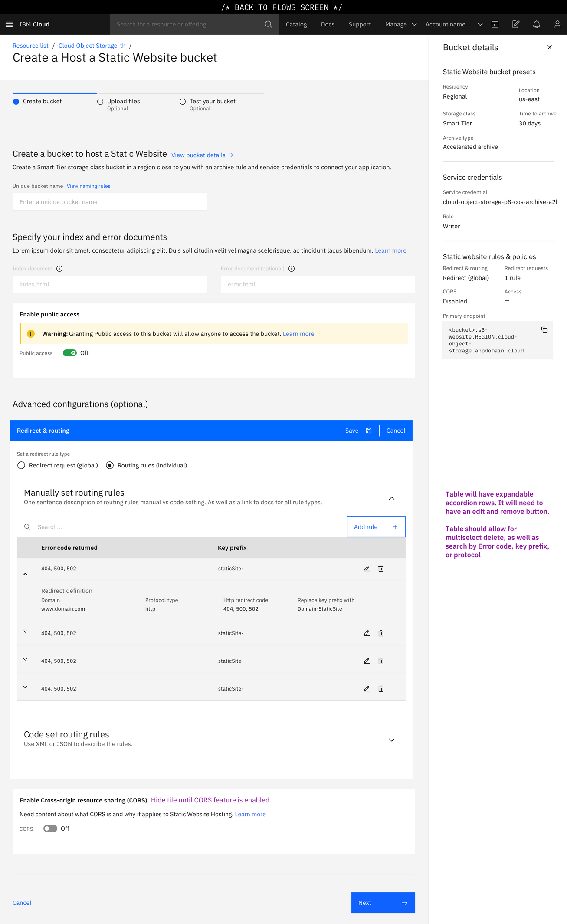Copy the primary endpoint URL

tap(544, 330)
